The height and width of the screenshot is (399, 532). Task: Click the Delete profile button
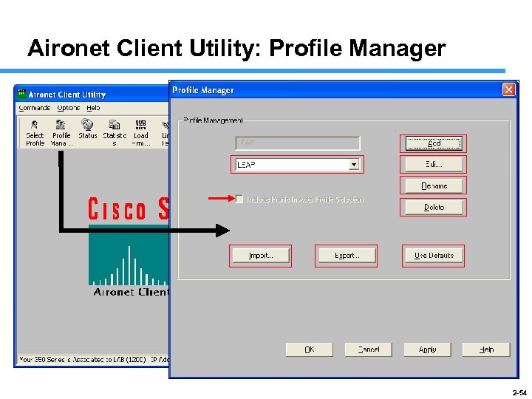[434, 208]
